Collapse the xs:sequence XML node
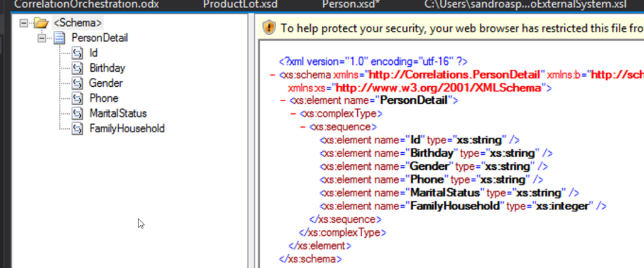644x268 pixels. tap(303, 126)
